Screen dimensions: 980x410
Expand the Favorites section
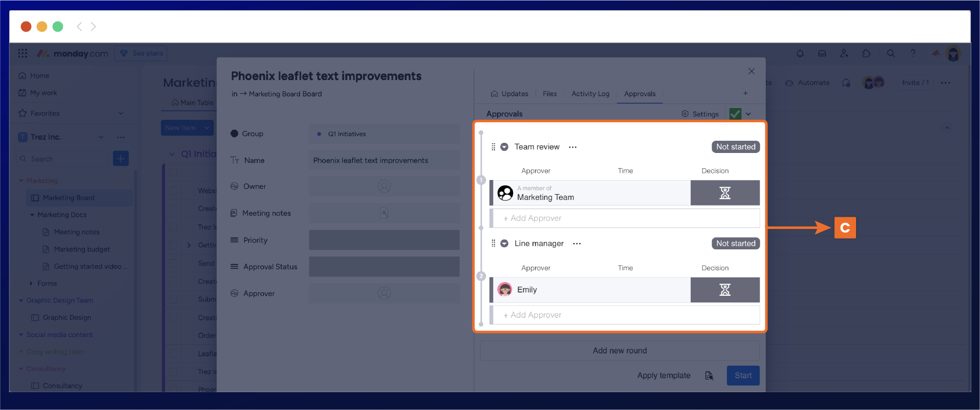(121, 113)
